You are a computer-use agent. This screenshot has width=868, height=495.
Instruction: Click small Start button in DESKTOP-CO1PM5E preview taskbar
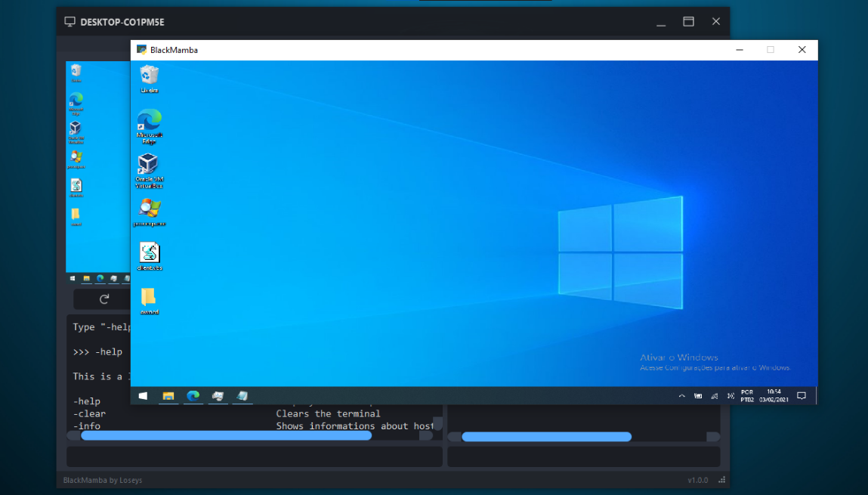[x=73, y=279]
